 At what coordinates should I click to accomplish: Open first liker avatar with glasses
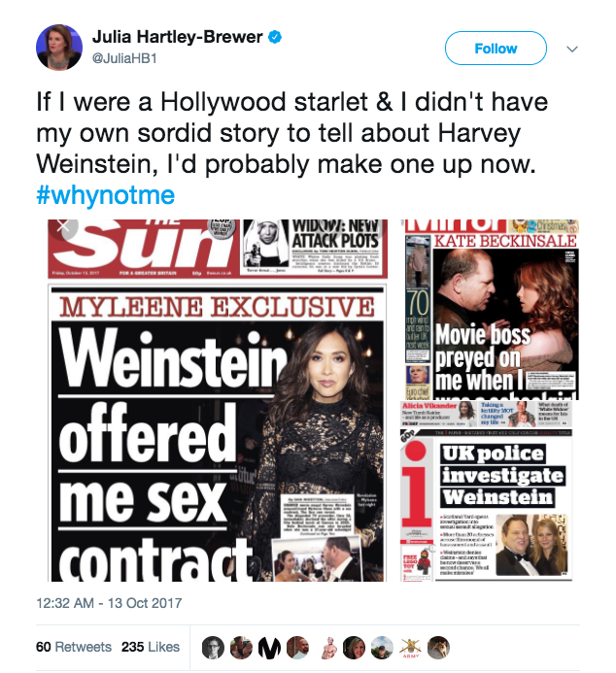(213, 648)
